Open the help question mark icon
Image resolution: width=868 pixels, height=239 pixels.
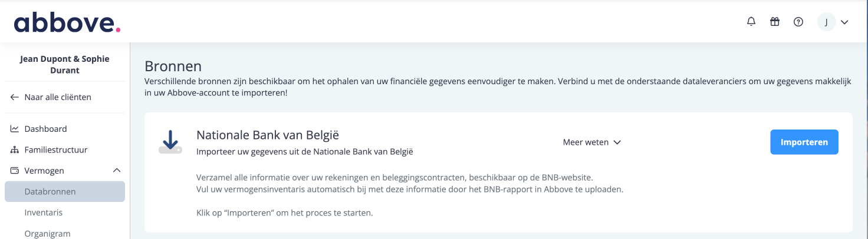[798, 22]
